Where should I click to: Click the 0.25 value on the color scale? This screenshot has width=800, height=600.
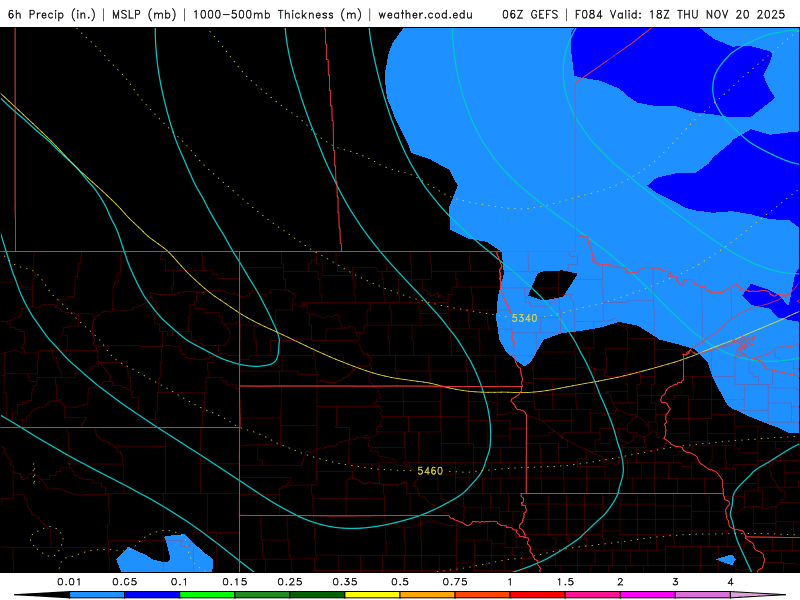(290, 582)
